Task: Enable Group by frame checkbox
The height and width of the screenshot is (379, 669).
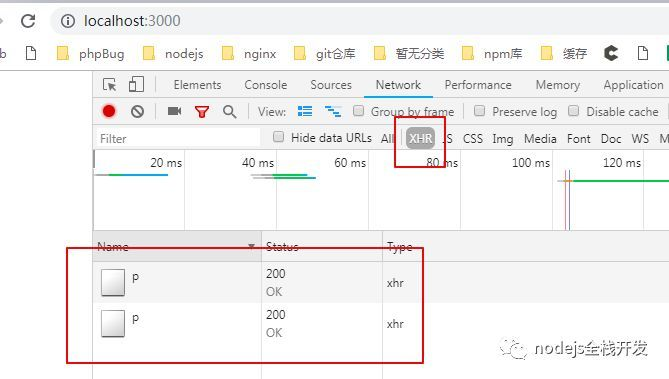Action: pos(358,111)
